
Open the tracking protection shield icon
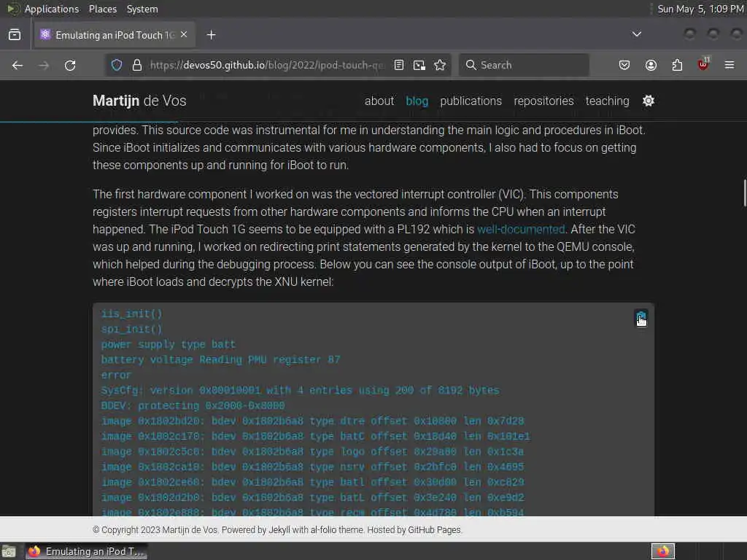point(117,65)
